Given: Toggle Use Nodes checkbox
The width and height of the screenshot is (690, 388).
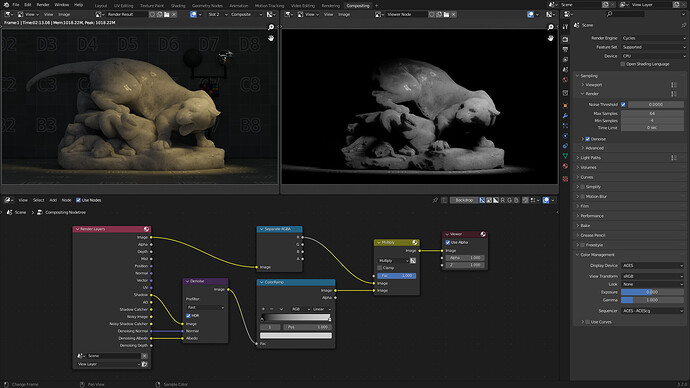Looking at the screenshot, I should [x=78, y=200].
